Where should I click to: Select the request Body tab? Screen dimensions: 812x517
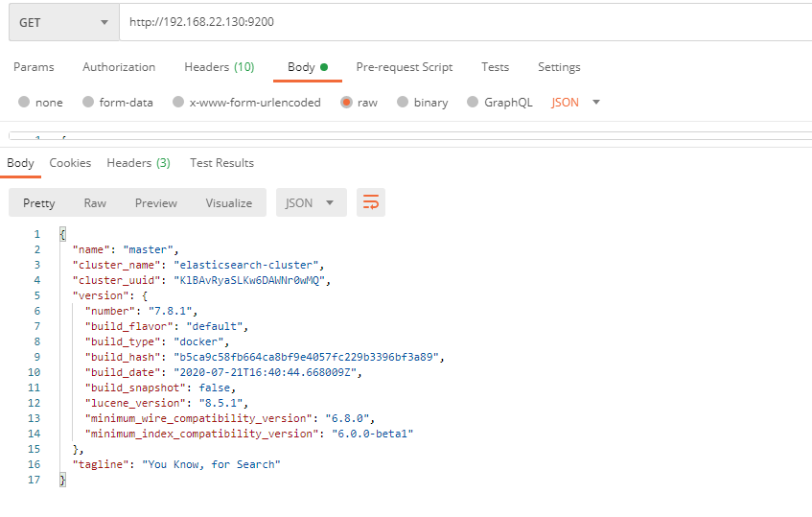pyautogui.click(x=308, y=67)
